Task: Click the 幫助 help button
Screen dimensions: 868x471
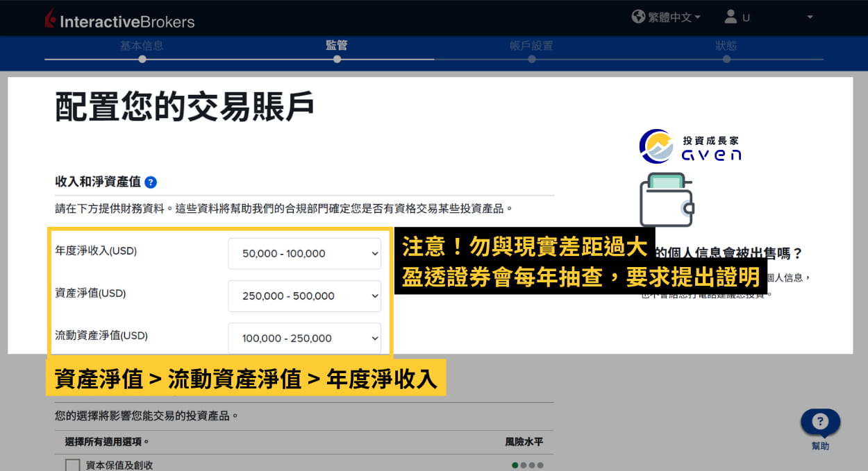Action: [820, 429]
